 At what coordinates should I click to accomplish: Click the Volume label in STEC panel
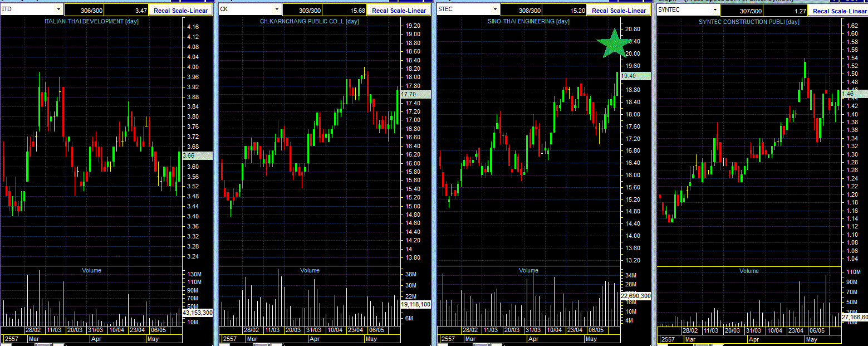click(x=529, y=270)
